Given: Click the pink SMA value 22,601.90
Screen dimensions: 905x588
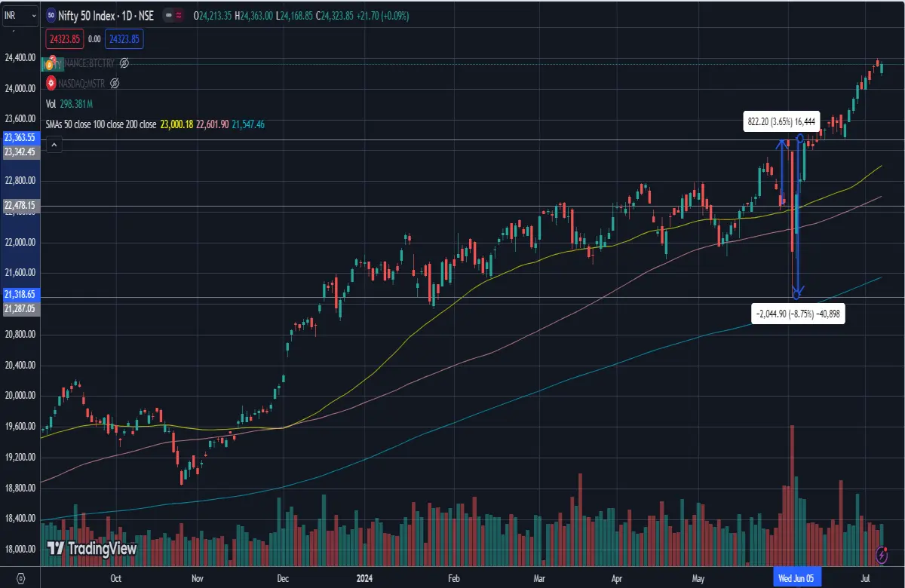Looking at the screenshot, I should pyautogui.click(x=213, y=124).
